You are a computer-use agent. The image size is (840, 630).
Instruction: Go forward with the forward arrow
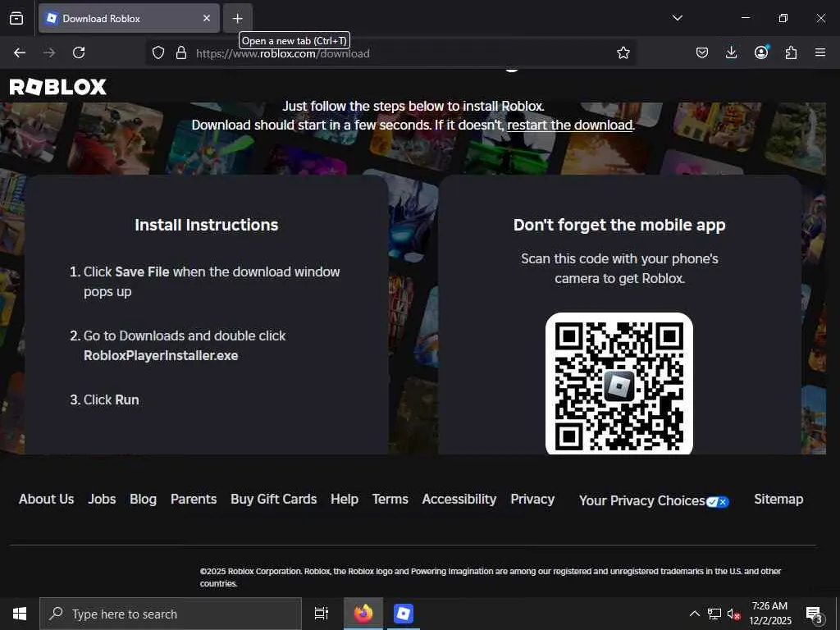tap(49, 52)
